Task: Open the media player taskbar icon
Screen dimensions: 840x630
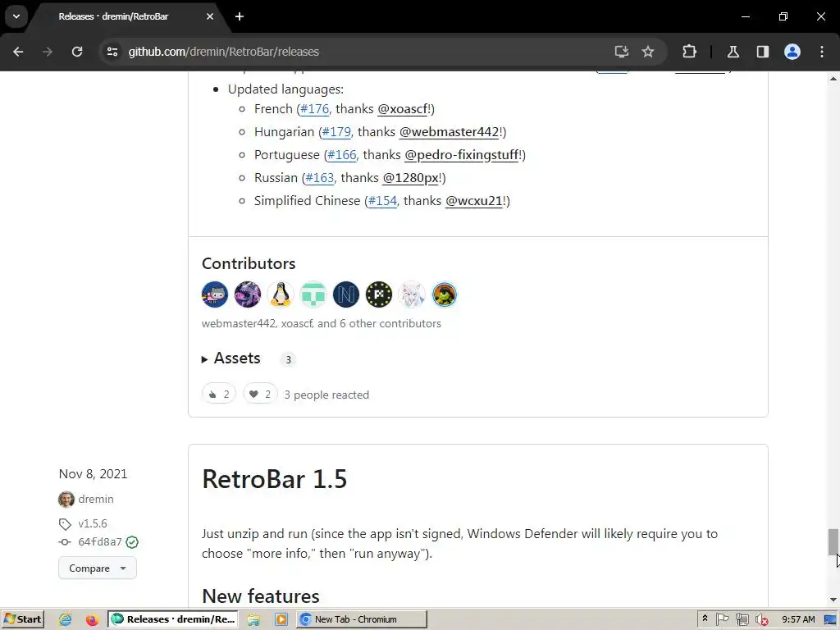Action: click(281, 619)
